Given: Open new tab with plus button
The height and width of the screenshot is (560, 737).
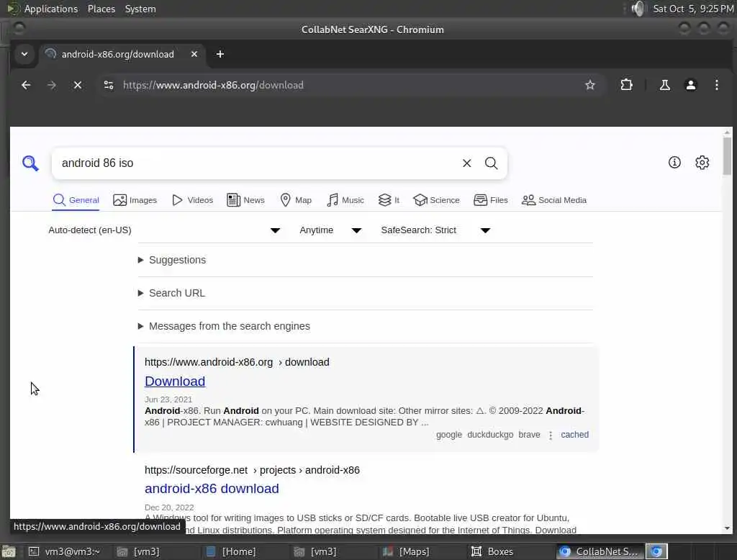Looking at the screenshot, I should [x=220, y=54].
